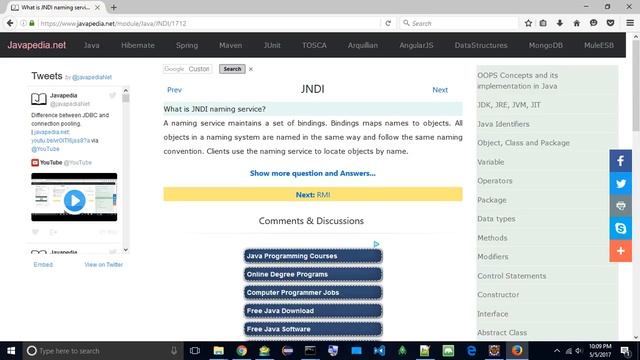The height and width of the screenshot is (360, 640).
Task: Open the Hibernate menu item
Action: 138,45
